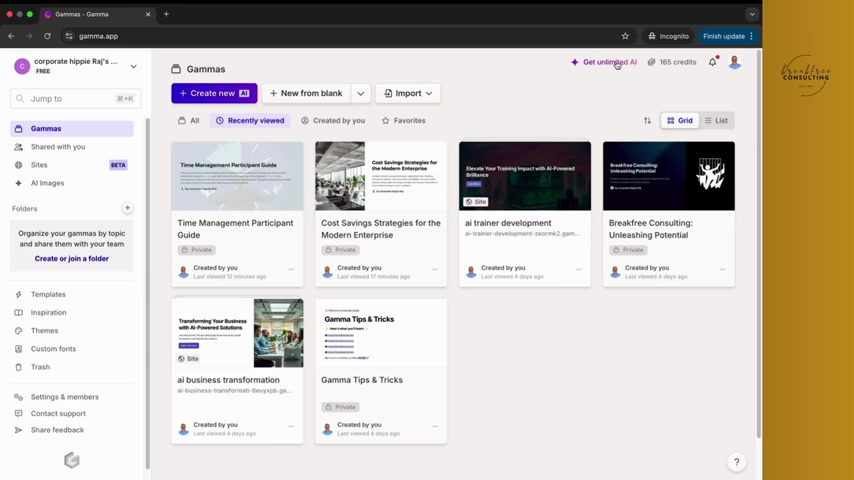Image resolution: width=854 pixels, height=480 pixels.
Task: Click Share feedback
Action: point(72,430)
